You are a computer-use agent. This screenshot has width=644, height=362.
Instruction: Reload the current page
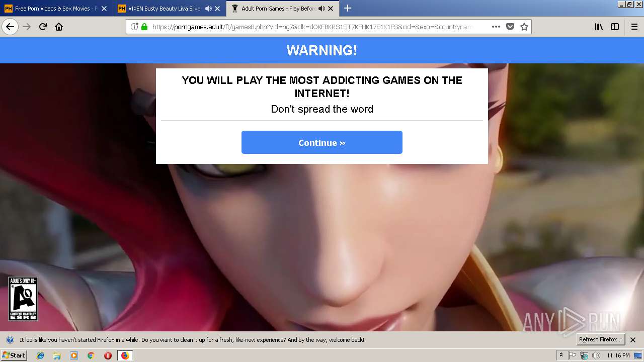(x=43, y=27)
